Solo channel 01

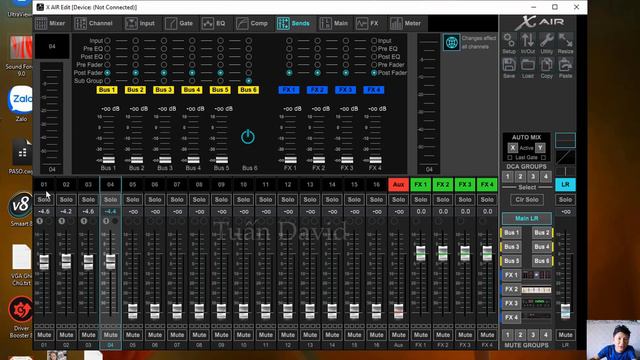[44, 200]
